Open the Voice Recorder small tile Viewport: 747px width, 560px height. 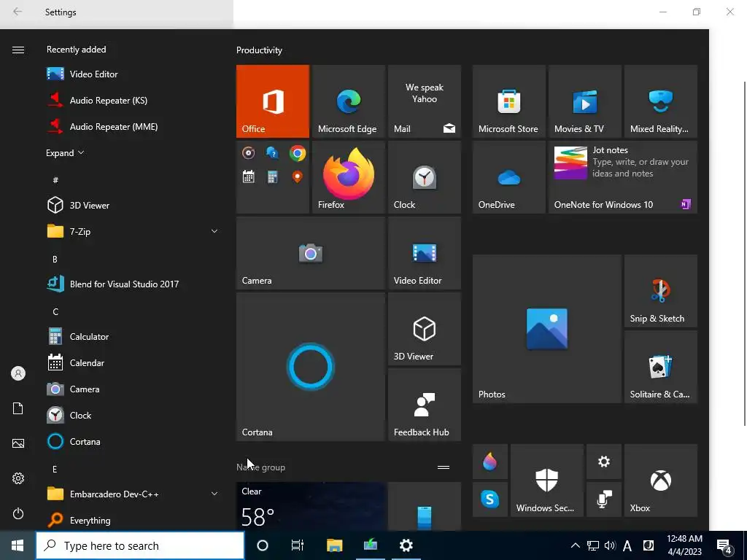(604, 499)
